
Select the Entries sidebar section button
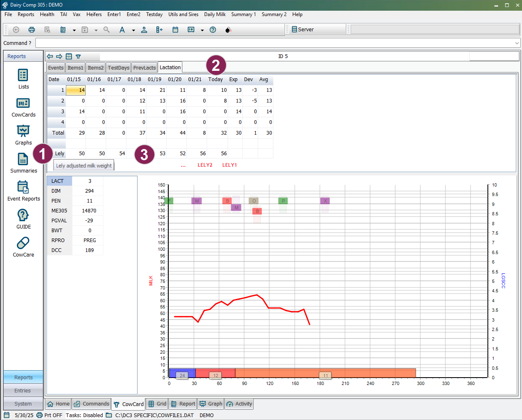[23, 391]
